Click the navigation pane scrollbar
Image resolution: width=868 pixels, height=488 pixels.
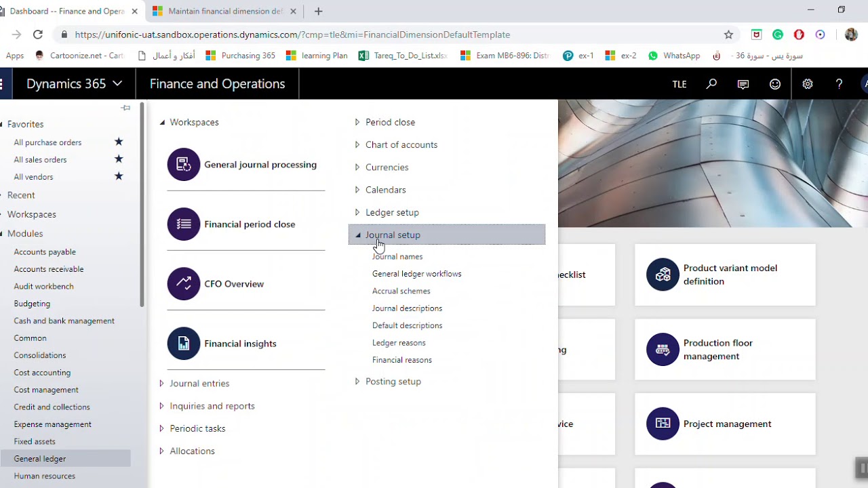pyautogui.click(x=142, y=203)
